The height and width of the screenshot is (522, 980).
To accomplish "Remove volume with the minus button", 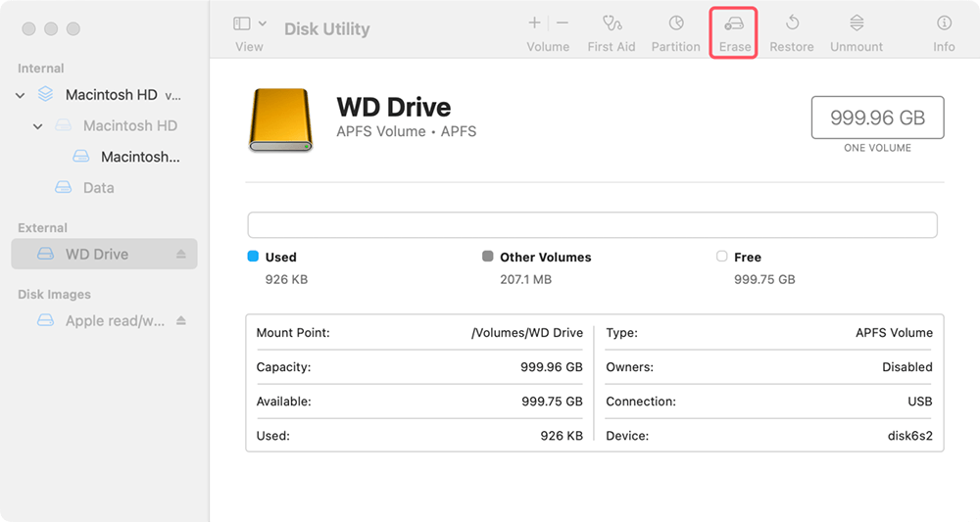I will click(x=563, y=24).
